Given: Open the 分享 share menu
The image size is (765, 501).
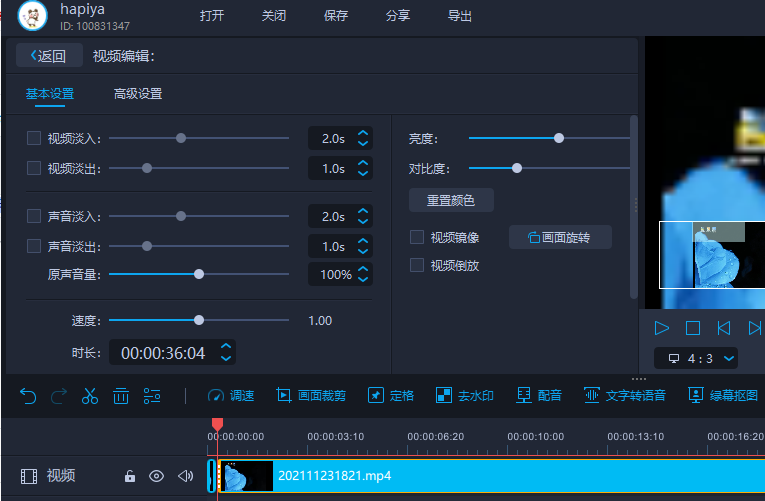Looking at the screenshot, I should click(398, 16).
